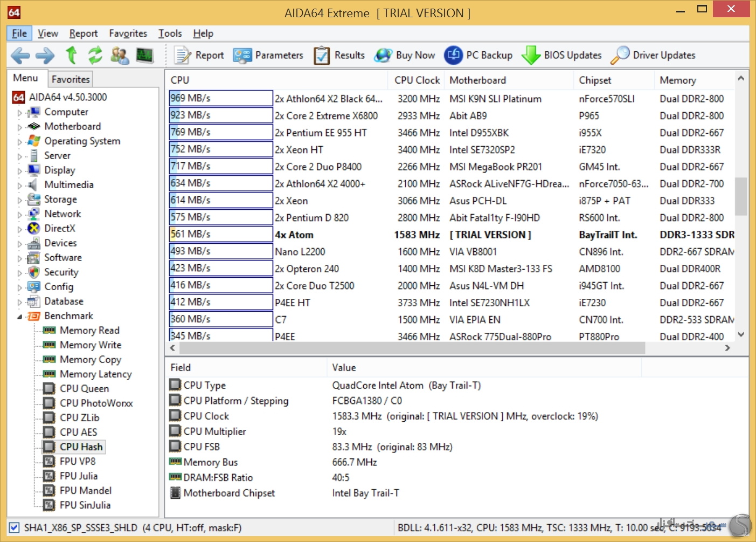Viewport: 756px width, 542px height.
Task: Open the Tools menu
Action: 170,33
